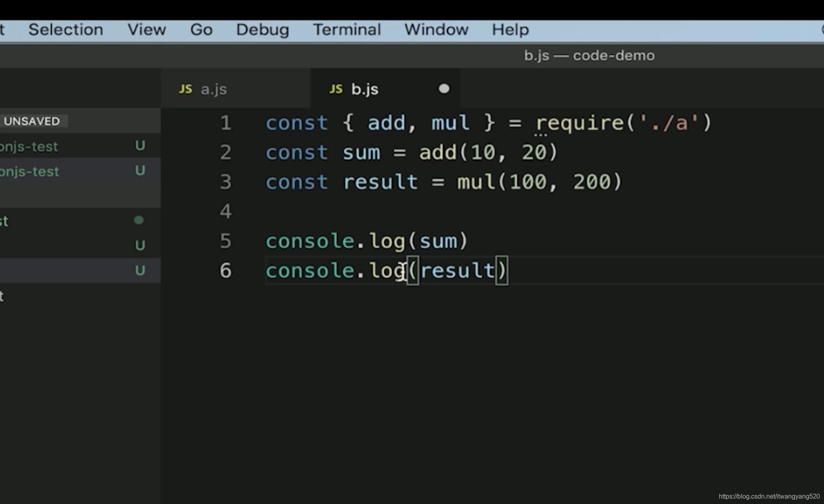Click the 'result' variable on line 3
This screenshot has width=824, height=504.
(380, 182)
